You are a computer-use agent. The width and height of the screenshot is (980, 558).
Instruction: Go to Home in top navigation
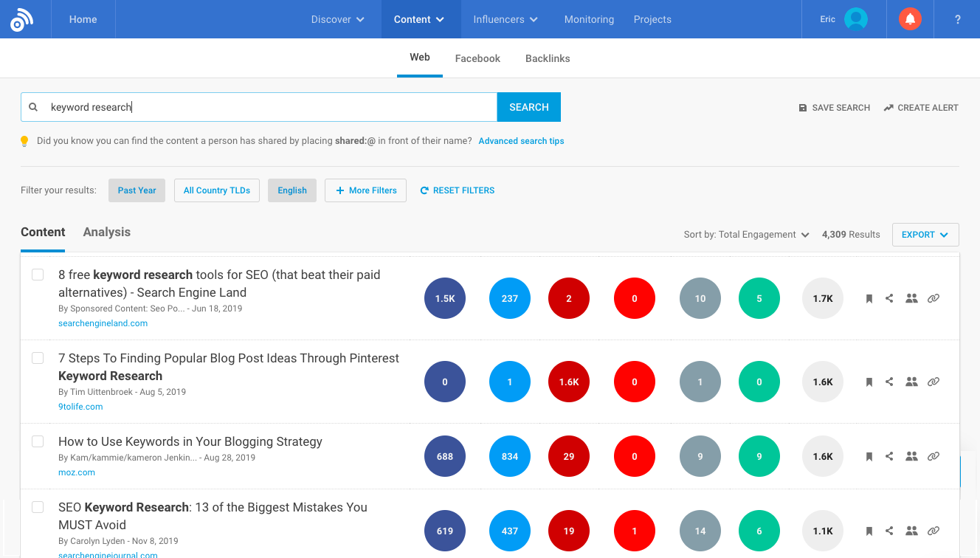[83, 19]
